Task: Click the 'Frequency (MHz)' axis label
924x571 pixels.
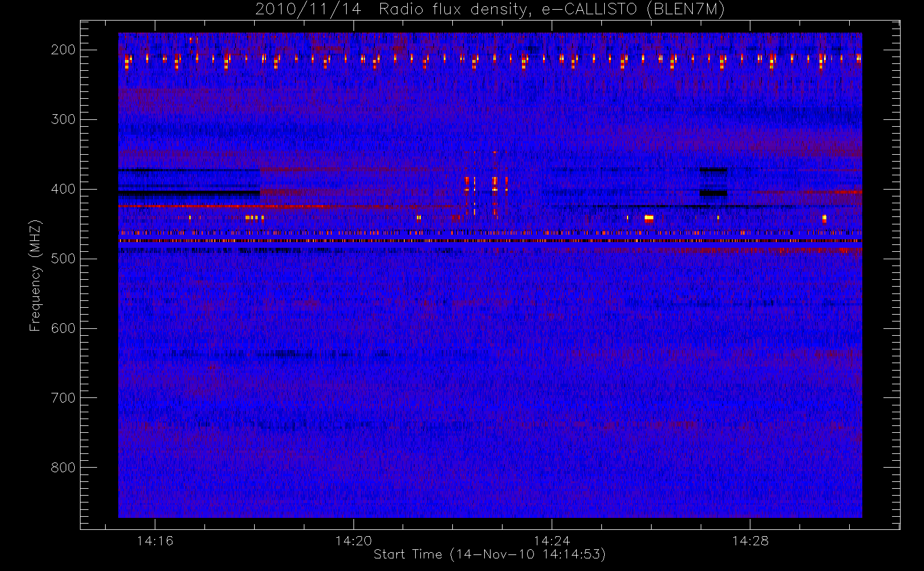Action: pyautogui.click(x=35, y=275)
